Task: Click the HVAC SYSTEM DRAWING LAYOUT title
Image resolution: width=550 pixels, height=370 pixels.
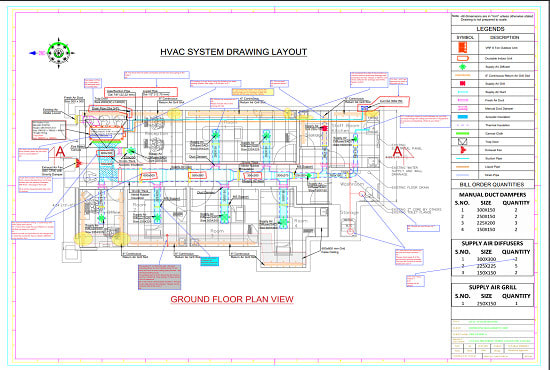Action: (234, 52)
